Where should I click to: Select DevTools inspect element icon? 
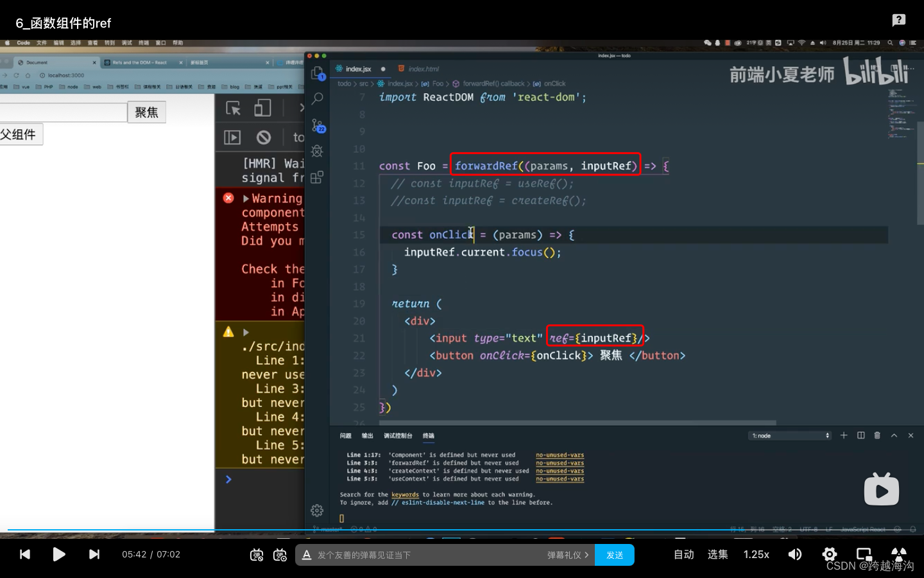pos(233,108)
